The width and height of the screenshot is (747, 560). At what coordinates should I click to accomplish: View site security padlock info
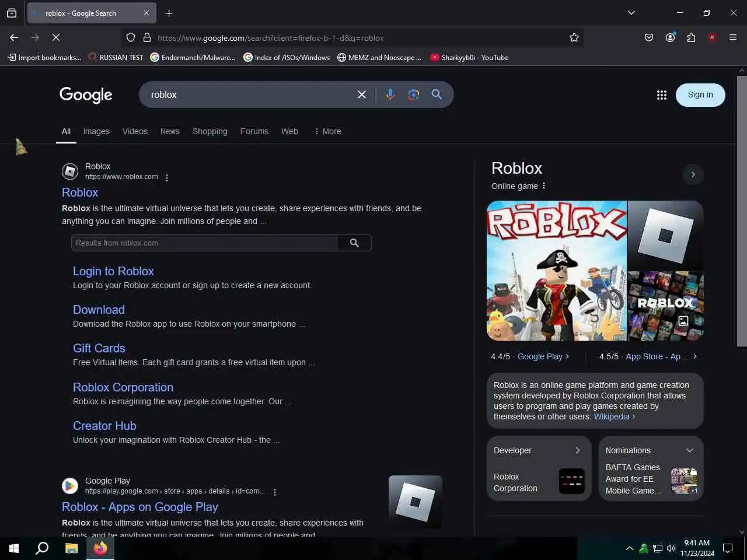(x=147, y=37)
